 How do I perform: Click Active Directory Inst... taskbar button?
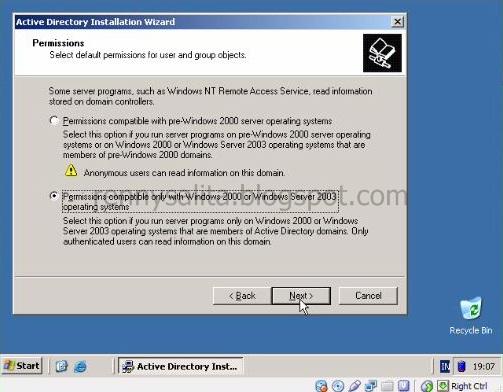tap(180, 366)
